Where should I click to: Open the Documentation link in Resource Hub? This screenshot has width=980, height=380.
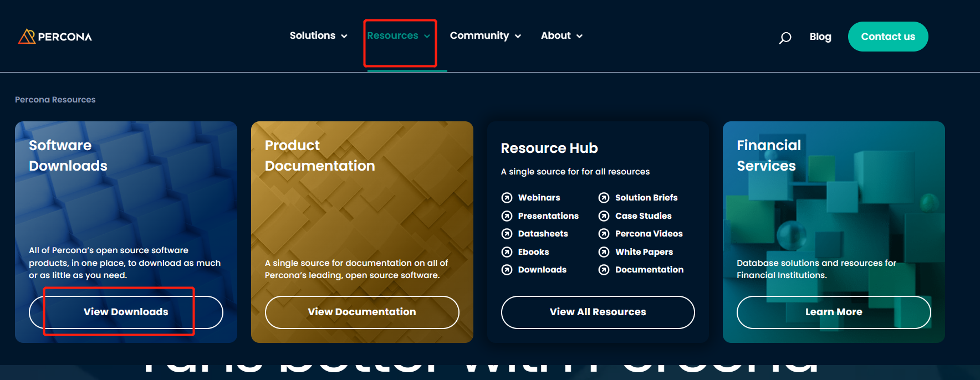click(x=649, y=270)
